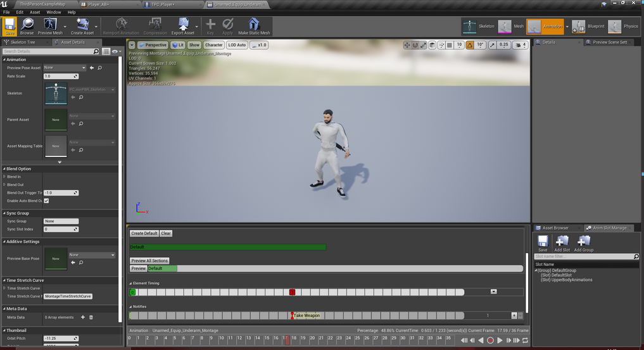
Task: Switch to Skeleton editor mode
Action: [479, 26]
